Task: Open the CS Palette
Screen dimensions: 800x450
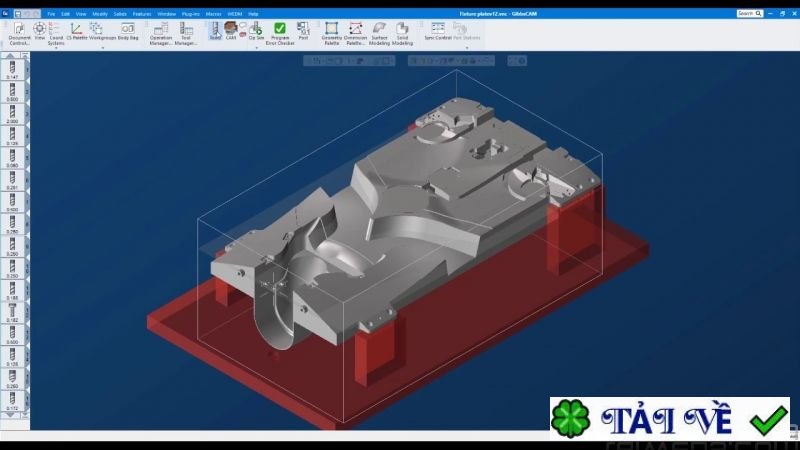Action: pos(77,32)
